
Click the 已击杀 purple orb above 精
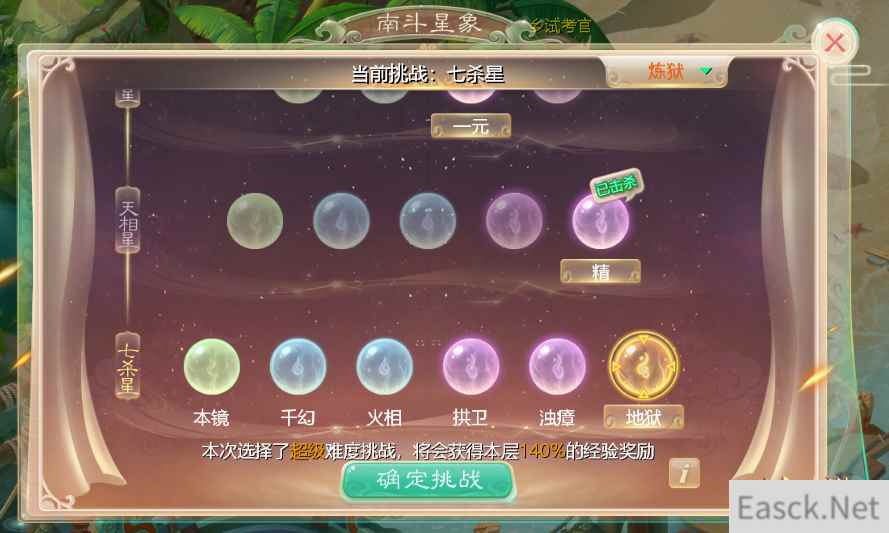600,221
